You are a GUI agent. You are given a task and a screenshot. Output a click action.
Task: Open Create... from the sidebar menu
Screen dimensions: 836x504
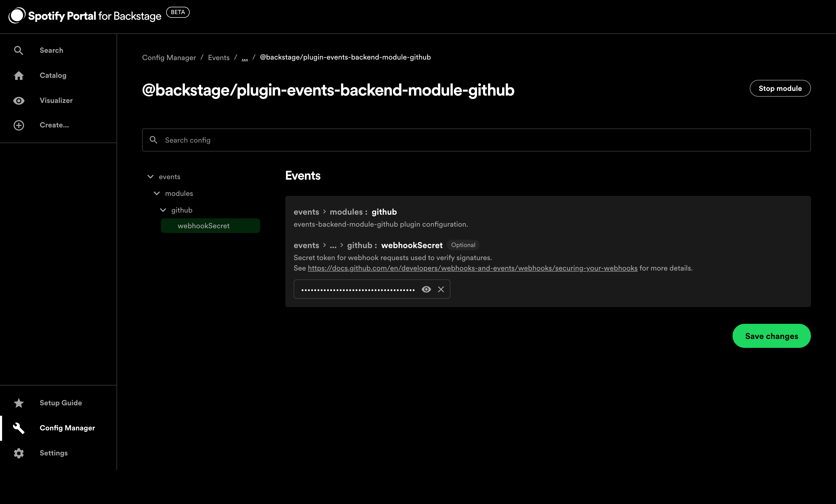click(54, 125)
